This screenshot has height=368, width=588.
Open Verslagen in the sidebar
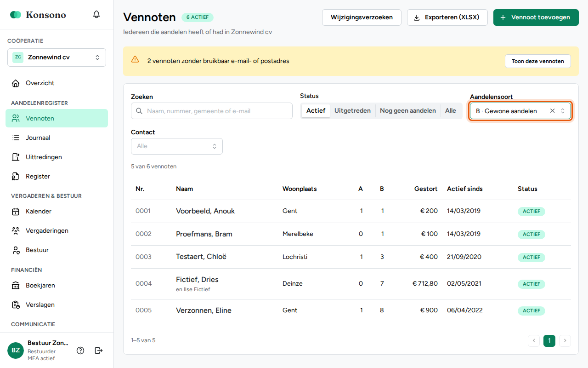(x=57, y=305)
